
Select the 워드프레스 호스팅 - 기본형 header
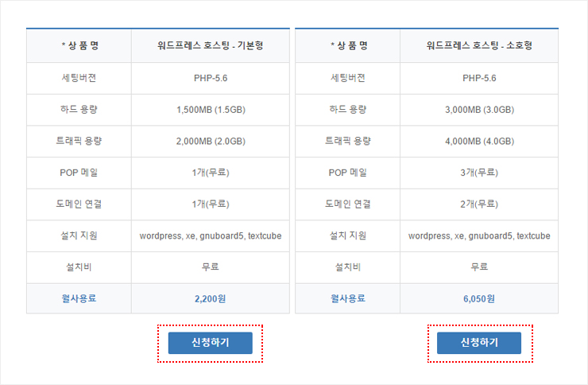click(x=211, y=46)
